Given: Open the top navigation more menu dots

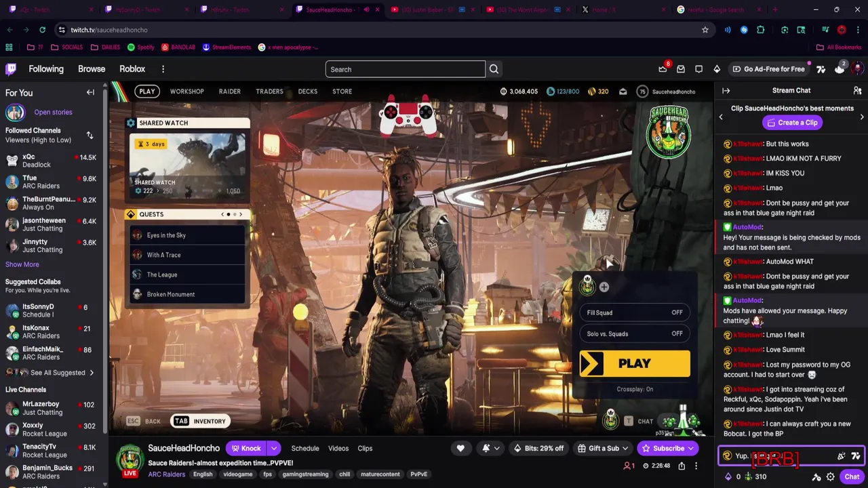Looking at the screenshot, I should (163, 69).
